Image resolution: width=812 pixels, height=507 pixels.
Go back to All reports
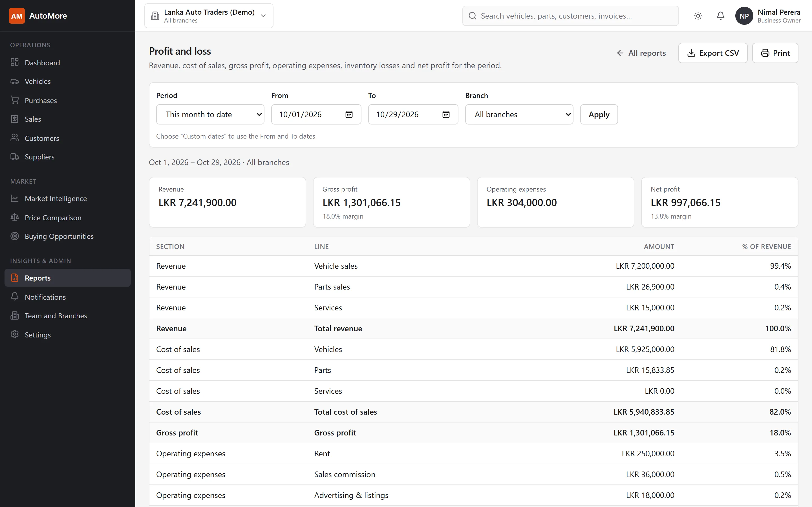(641, 53)
